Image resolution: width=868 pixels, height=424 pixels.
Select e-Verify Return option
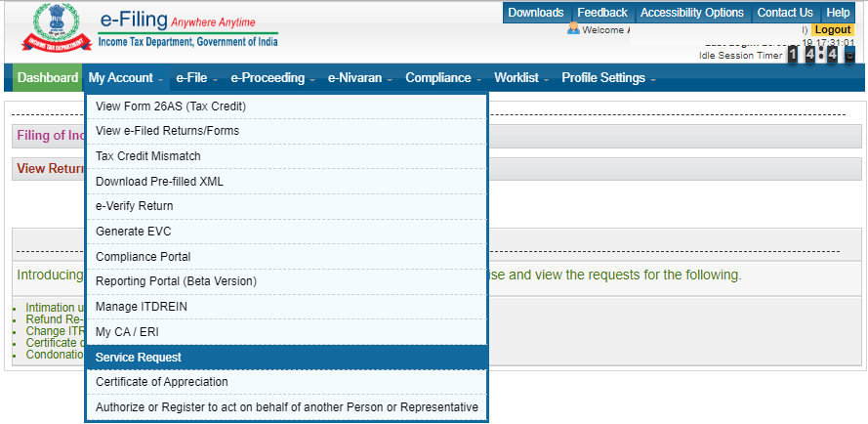(287, 206)
